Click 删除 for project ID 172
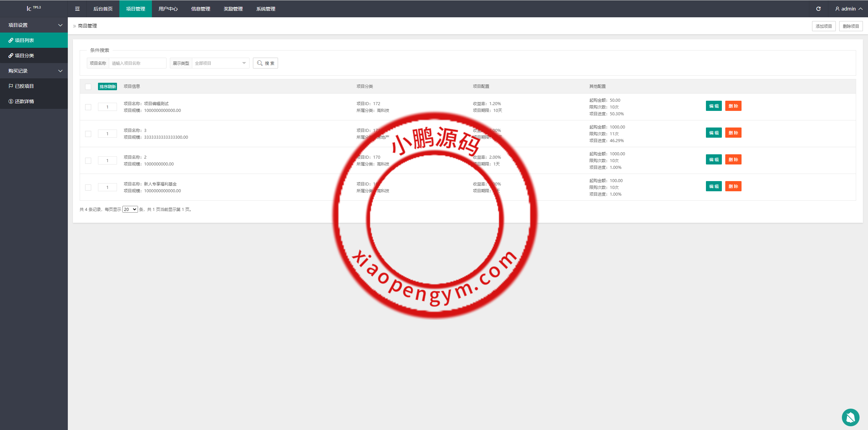This screenshot has width=868, height=430. pyautogui.click(x=733, y=106)
